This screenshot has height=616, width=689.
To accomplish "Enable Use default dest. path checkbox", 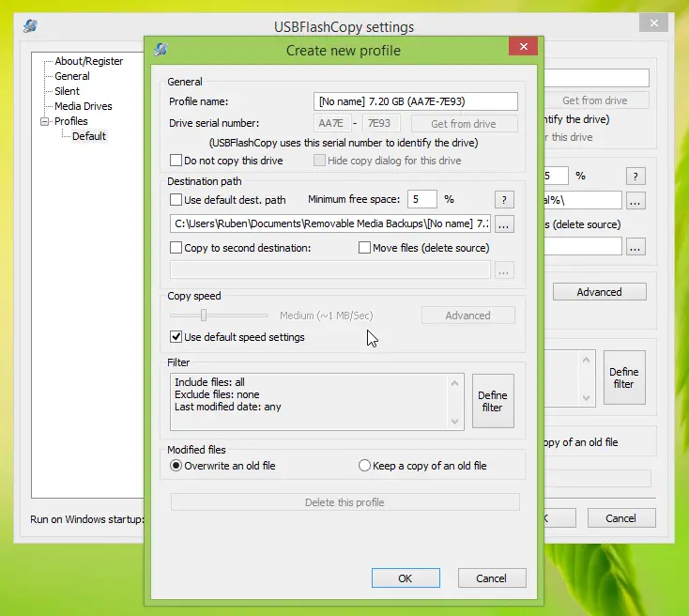I will pos(176,200).
